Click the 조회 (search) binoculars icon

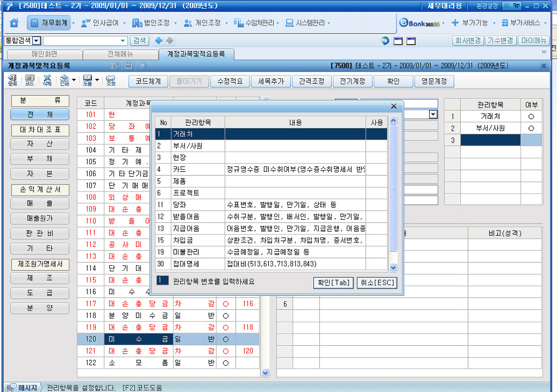click(110, 80)
